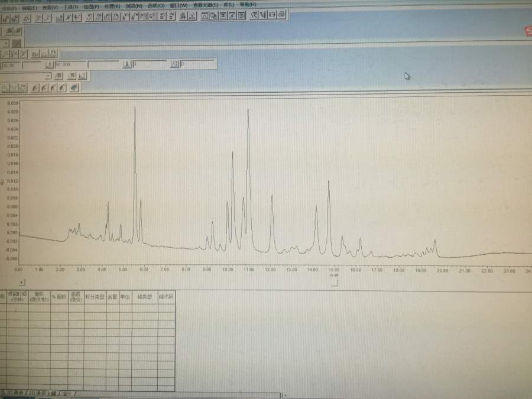
Task: Select the 面积(微伏*秒) column header
Action: tap(40, 297)
